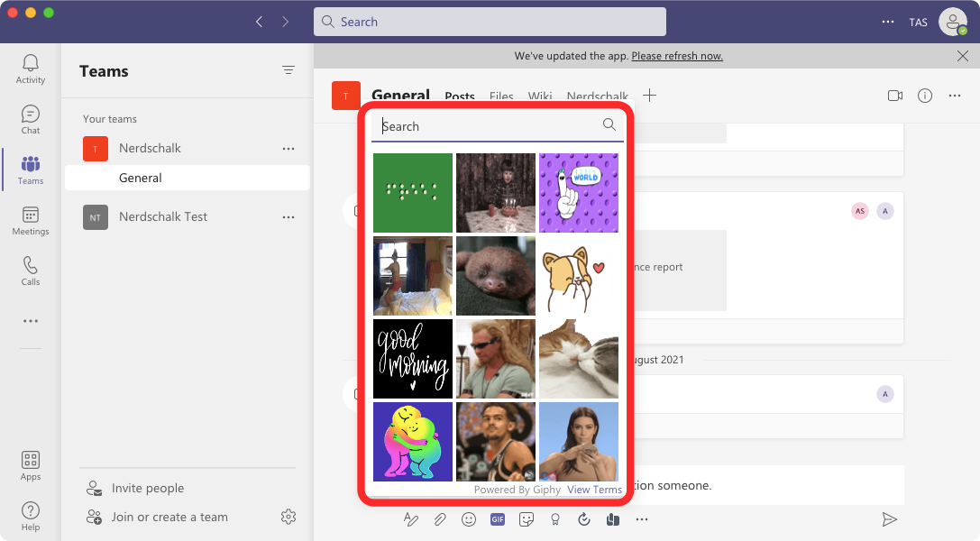
Task: Open channel more options with ellipsis
Action: [x=954, y=96]
